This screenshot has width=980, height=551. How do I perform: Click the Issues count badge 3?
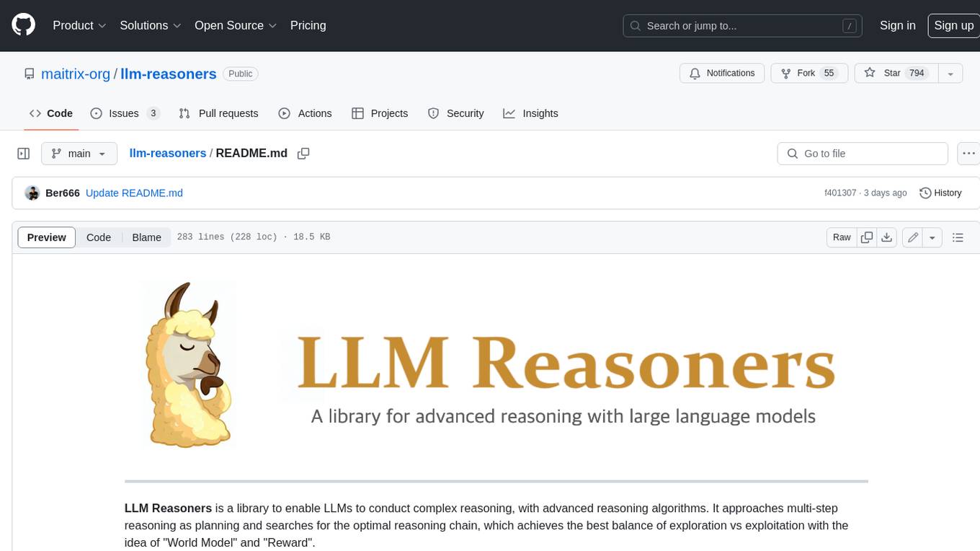[153, 113]
